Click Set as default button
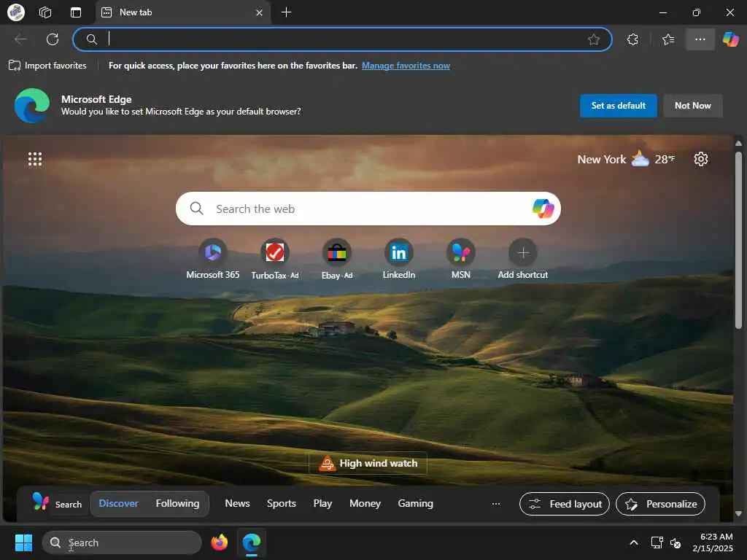This screenshot has width=747, height=560. click(x=618, y=106)
